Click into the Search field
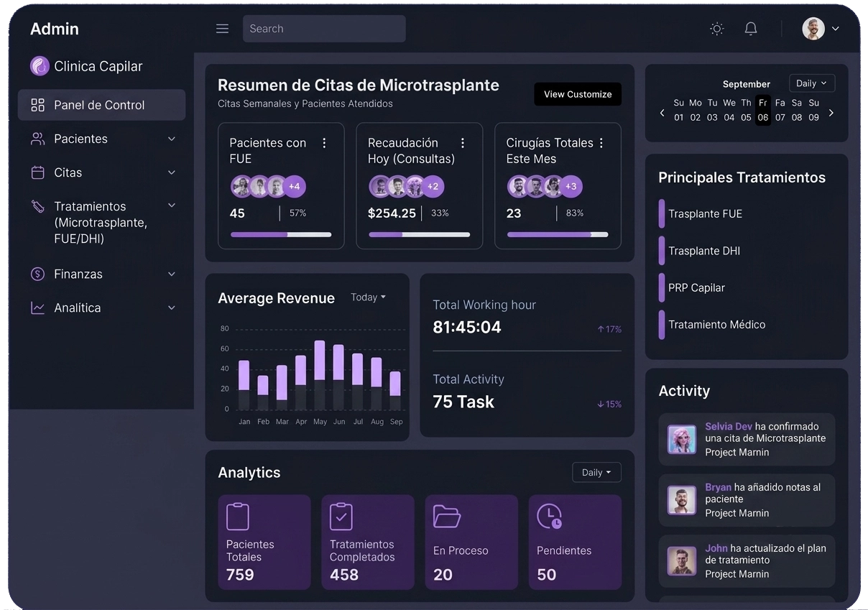The height and width of the screenshot is (610, 868). click(x=324, y=29)
